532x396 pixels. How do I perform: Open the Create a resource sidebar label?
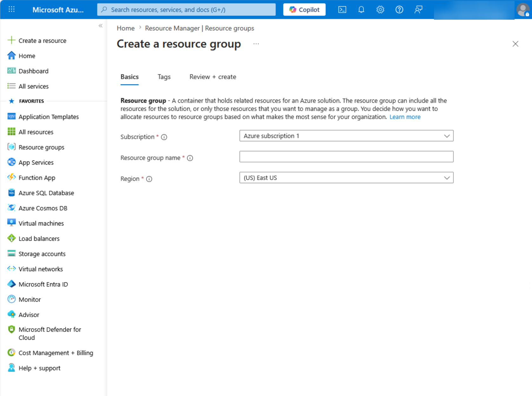43,41
